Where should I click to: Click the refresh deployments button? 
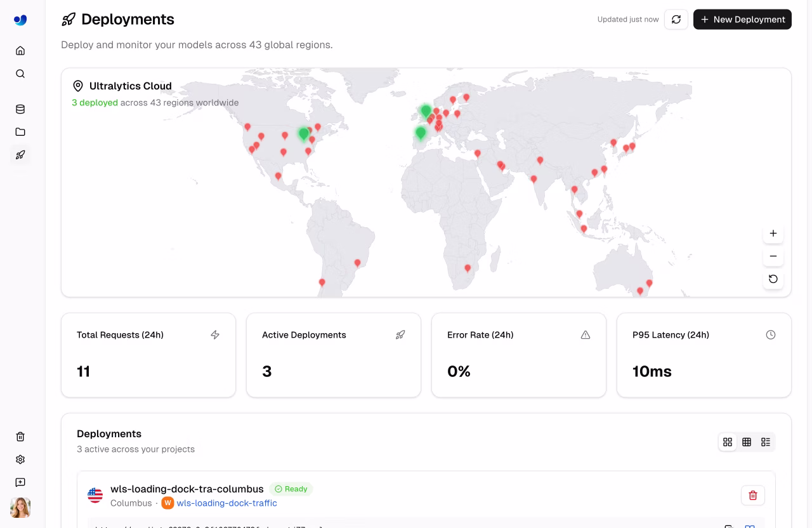pyautogui.click(x=676, y=20)
